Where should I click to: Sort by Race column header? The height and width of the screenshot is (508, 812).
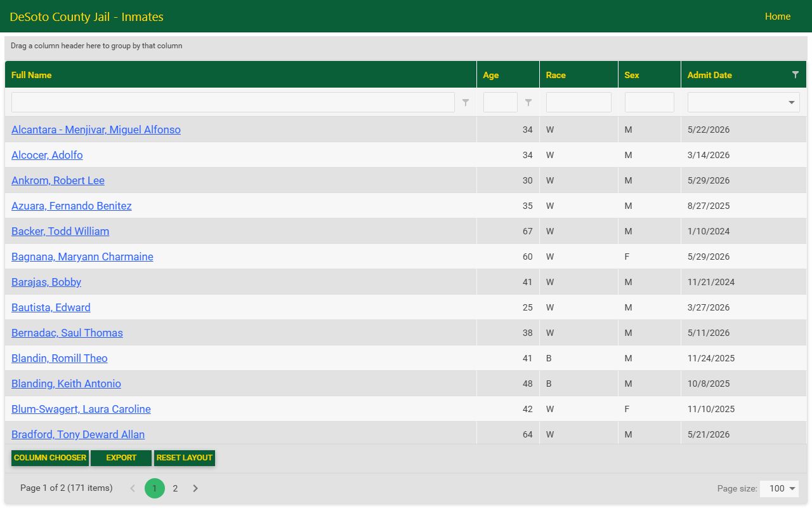(x=579, y=75)
